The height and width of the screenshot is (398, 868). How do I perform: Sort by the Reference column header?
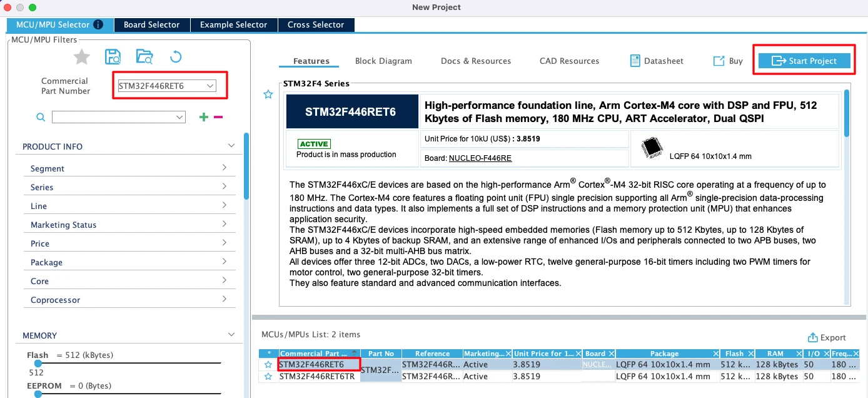[x=432, y=354]
